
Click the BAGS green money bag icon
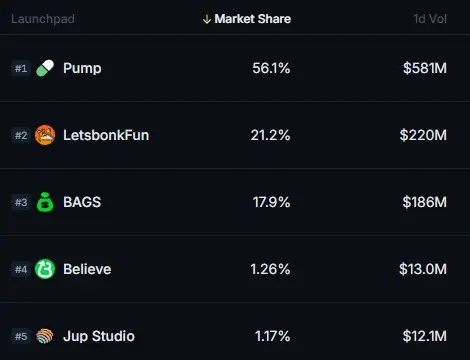click(x=45, y=202)
